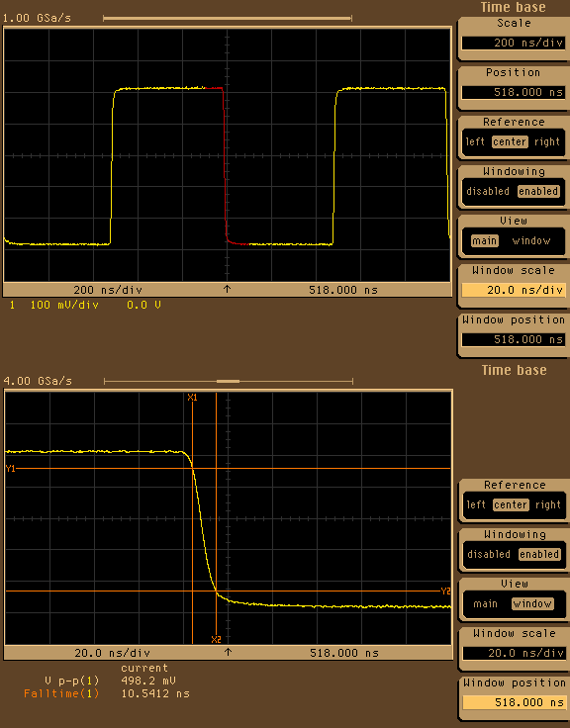Screen dimensions: 570x728
Task: Set bottom Windowing to enabled
Action: point(539,554)
